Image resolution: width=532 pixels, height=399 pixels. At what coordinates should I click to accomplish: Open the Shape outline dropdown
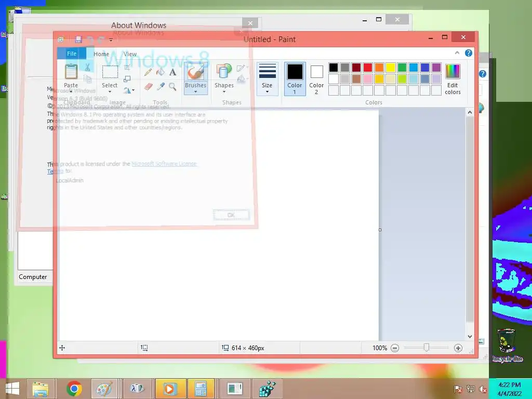[242, 68]
